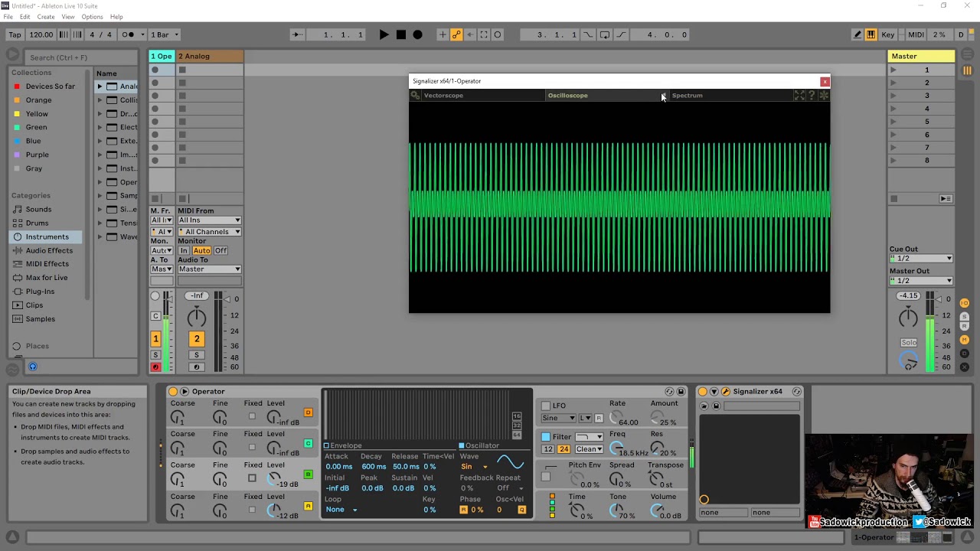The image size is (980, 551).
Task: Select Operator oscillator C
Action: [x=309, y=444]
